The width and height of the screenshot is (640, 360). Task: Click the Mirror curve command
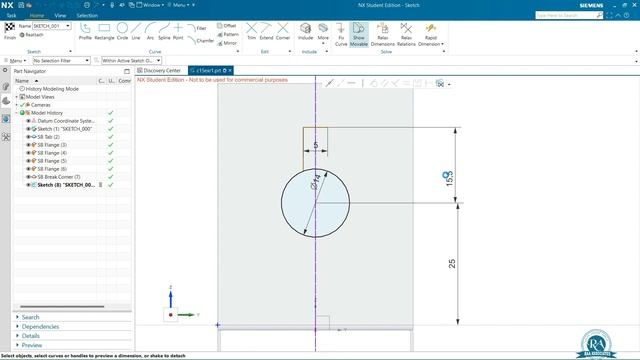point(227,43)
